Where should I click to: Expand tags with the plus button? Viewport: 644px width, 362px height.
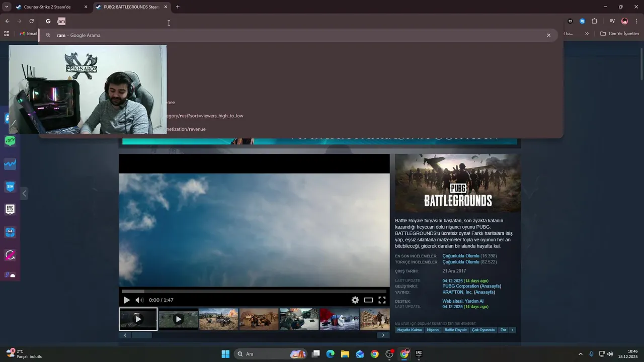[513, 330]
